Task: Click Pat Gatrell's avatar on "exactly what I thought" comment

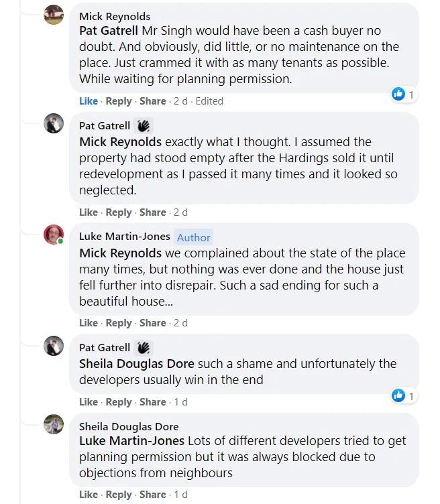Action: [x=54, y=124]
